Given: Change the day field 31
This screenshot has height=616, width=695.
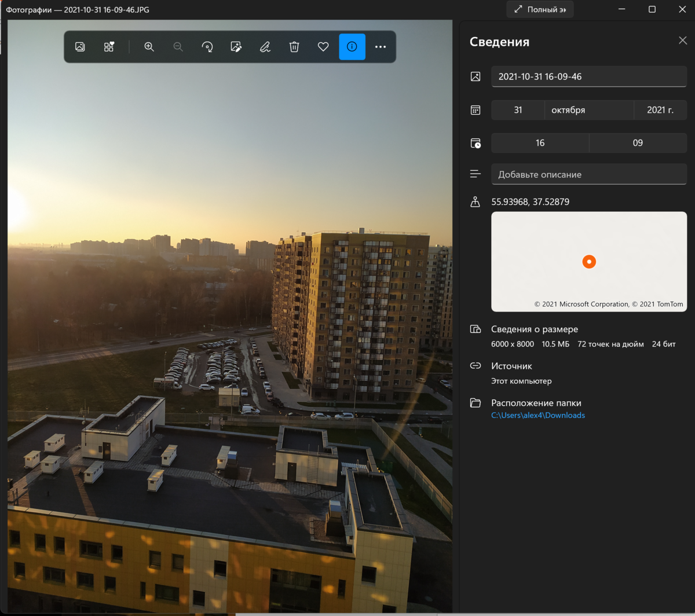Looking at the screenshot, I should click(518, 110).
